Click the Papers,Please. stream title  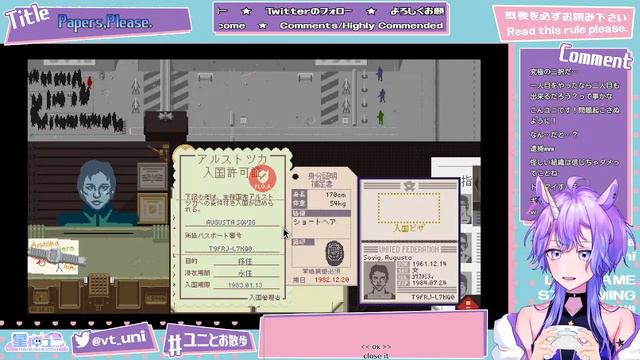pyautogui.click(x=105, y=22)
